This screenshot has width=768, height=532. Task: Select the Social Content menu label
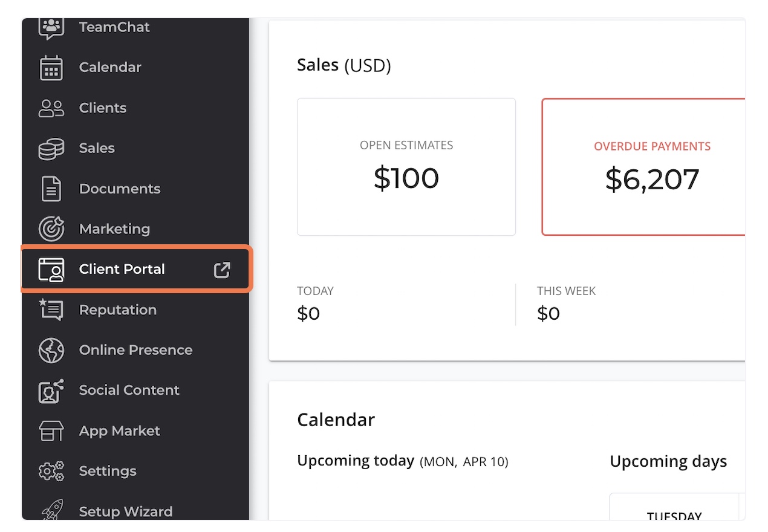tap(129, 391)
